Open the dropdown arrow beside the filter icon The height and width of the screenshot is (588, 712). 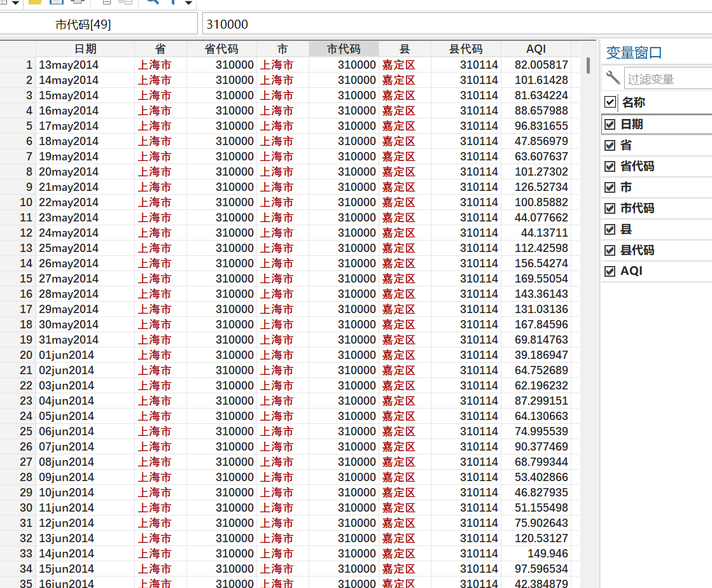188,3
